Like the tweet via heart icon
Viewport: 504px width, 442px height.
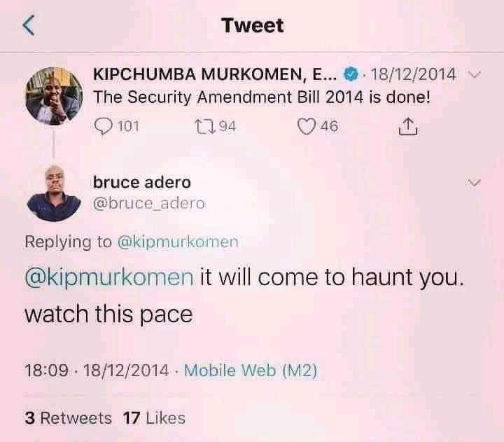click(306, 126)
